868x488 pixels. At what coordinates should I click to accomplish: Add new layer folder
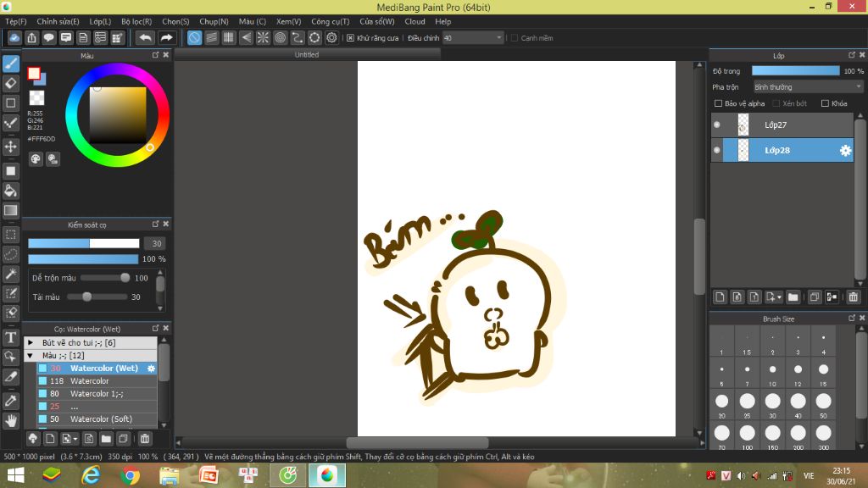tap(793, 297)
